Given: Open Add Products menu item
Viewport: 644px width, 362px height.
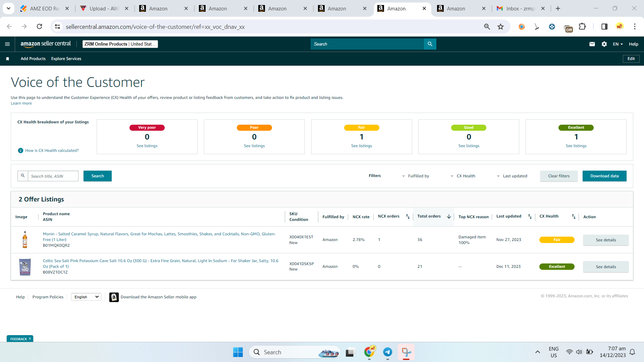Looking at the screenshot, I should coord(33,59).
